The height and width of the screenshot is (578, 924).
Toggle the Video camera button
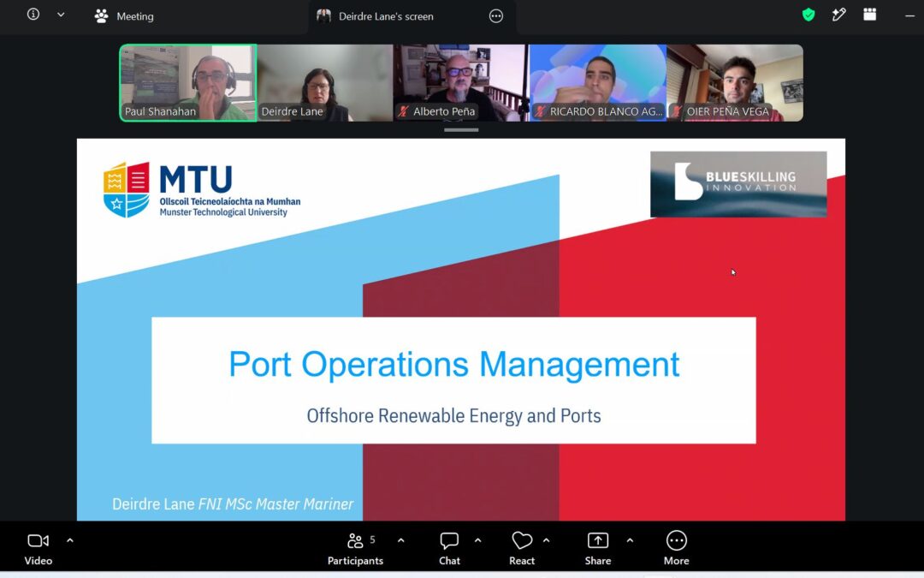click(x=38, y=549)
